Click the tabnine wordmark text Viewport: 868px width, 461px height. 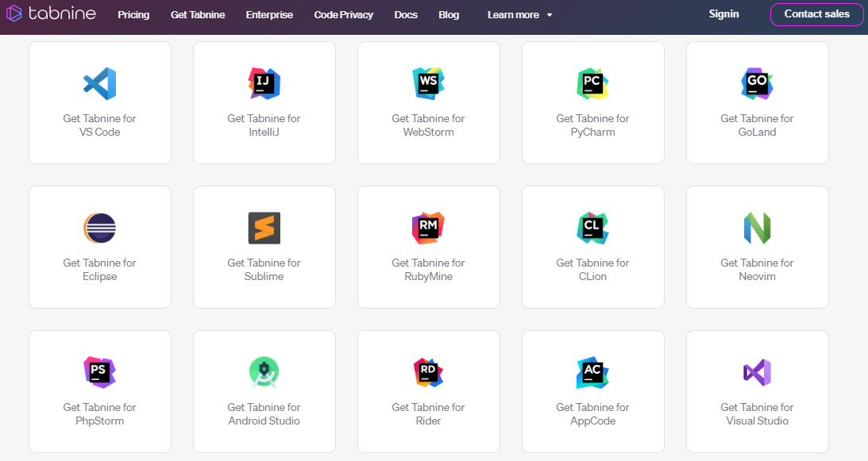point(62,13)
